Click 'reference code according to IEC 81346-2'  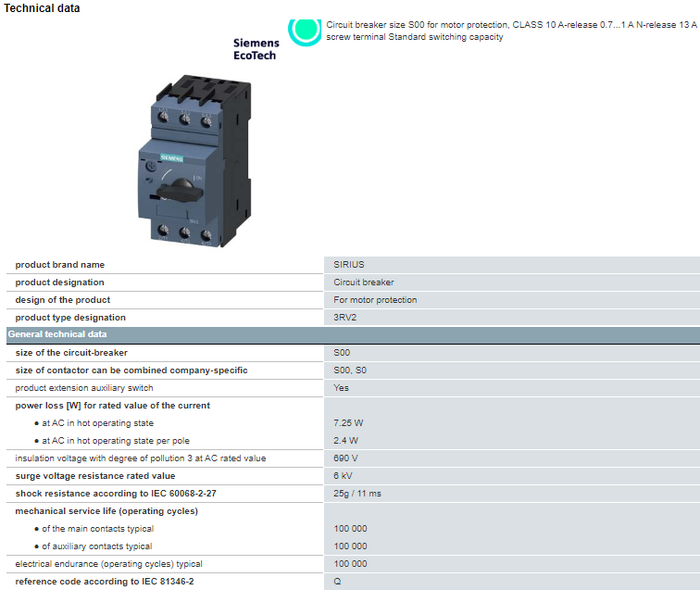point(105,582)
